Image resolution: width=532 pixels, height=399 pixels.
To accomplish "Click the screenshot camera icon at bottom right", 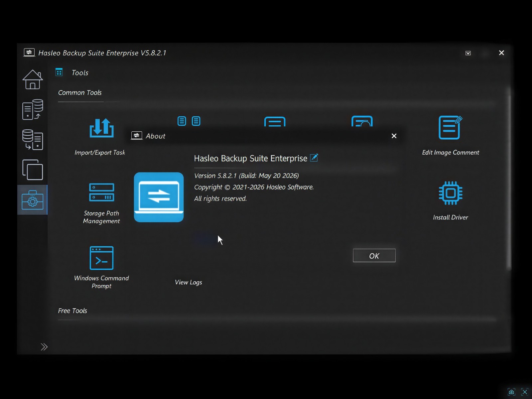I will [x=511, y=392].
